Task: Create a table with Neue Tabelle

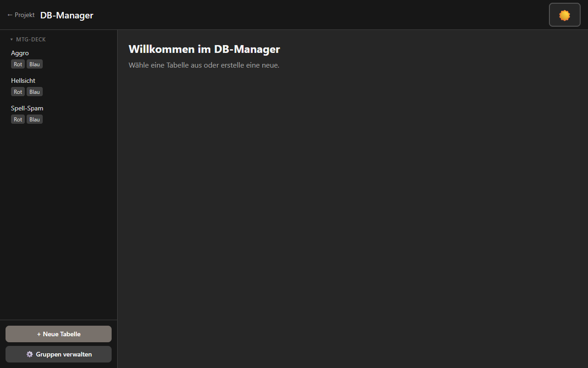Action: click(x=58, y=334)
